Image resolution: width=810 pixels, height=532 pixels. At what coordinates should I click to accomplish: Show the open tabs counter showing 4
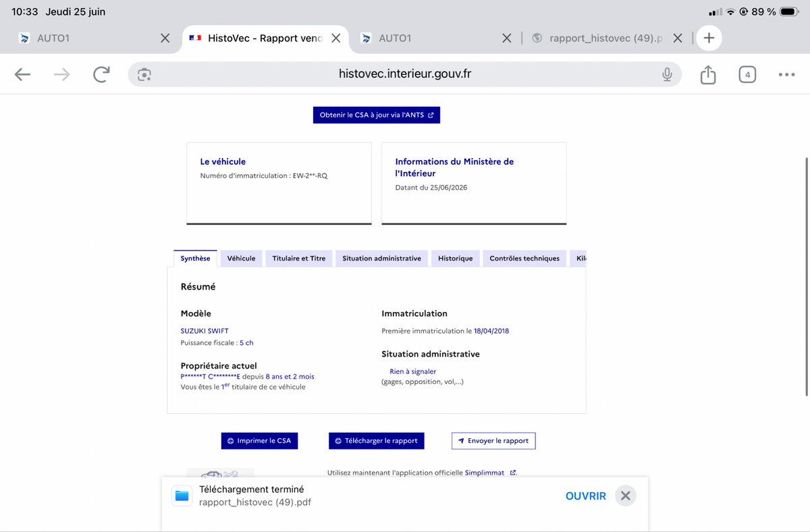pos(747,74)
